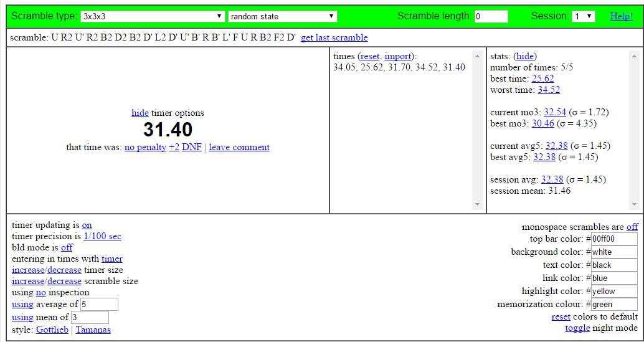644x342 pixels.
Task: Toggle monospace scrambles off
Action: (x=632, y=227)
